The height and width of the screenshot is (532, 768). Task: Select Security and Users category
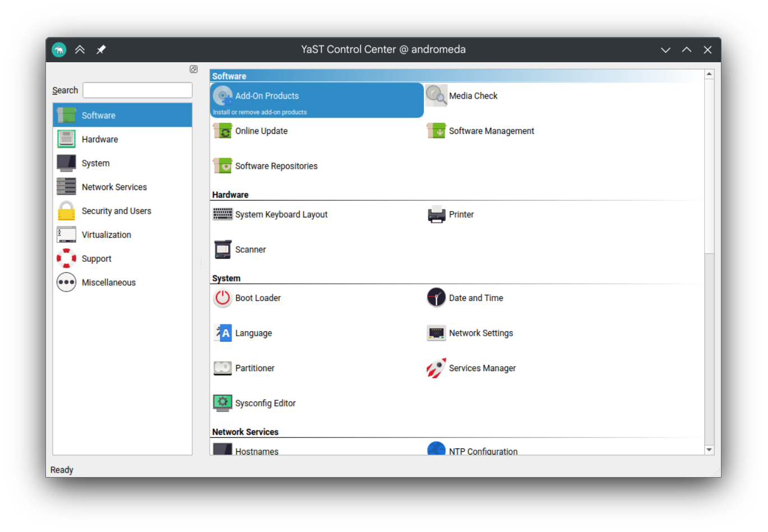click(116, 211)
